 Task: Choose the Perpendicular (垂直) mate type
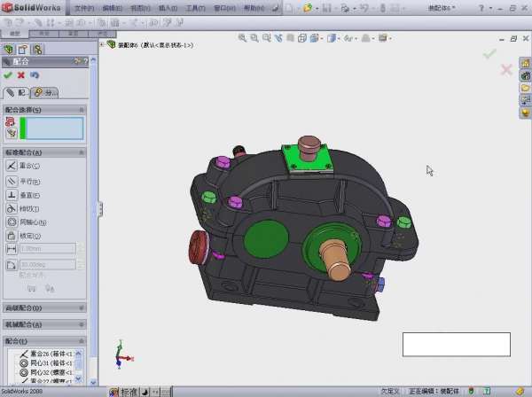click(x=12, y=194)
